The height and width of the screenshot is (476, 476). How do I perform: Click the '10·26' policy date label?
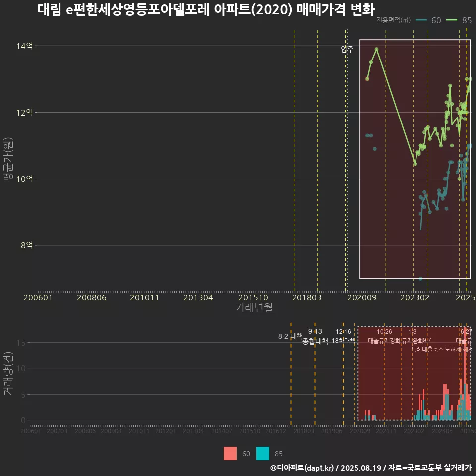point(384,332)
